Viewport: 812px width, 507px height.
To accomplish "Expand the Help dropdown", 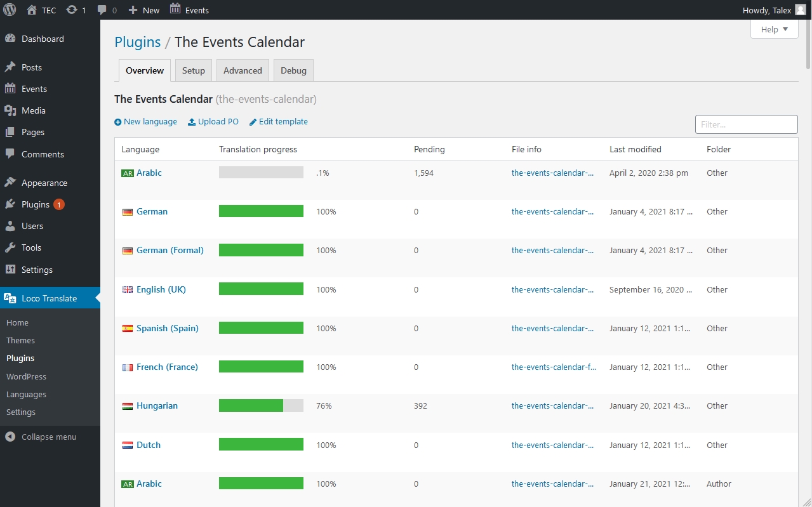I will pos(774,29).
